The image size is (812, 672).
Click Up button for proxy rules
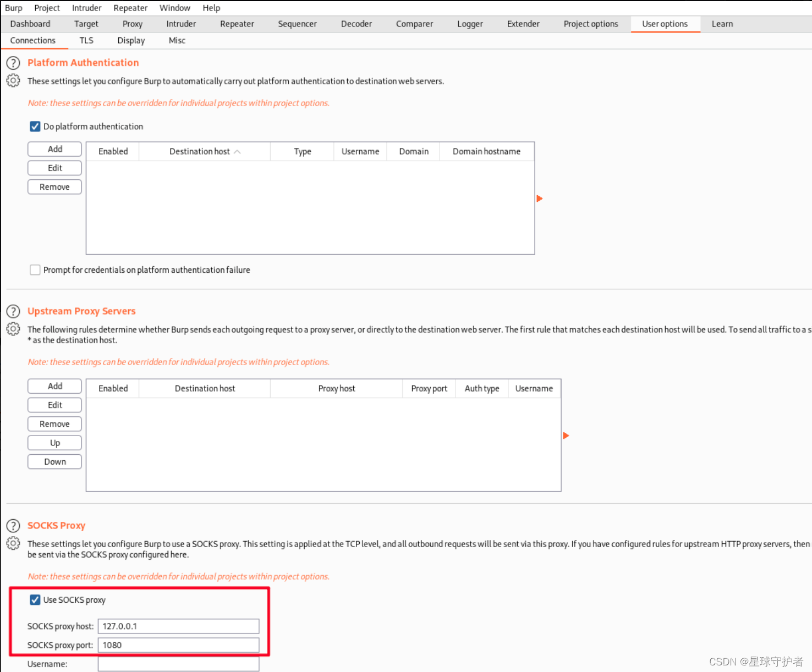tap(55, 443)
